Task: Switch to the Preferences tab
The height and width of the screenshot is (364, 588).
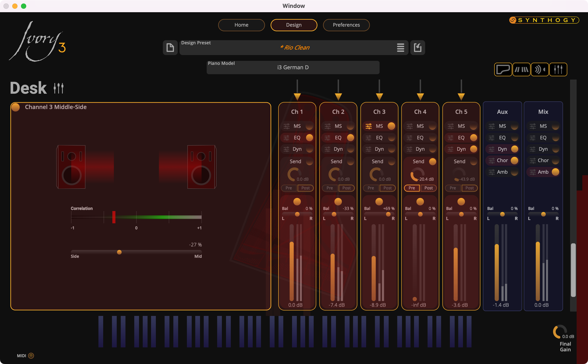Action: (346, 25)
